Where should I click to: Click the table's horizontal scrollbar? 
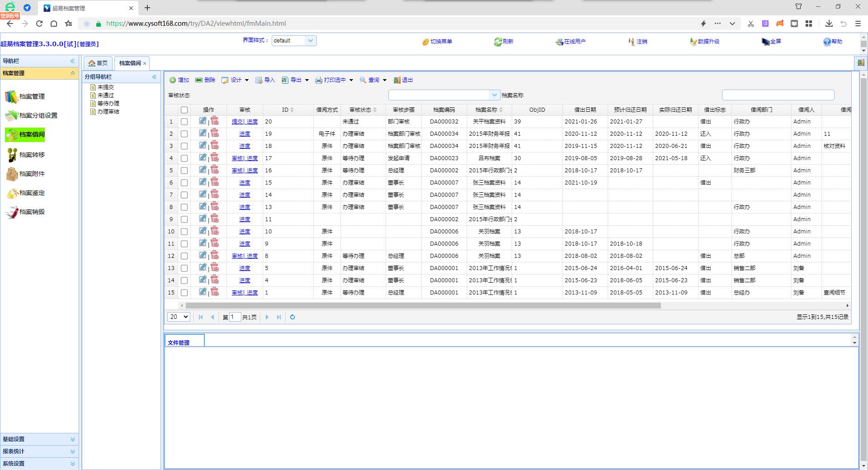423,306
